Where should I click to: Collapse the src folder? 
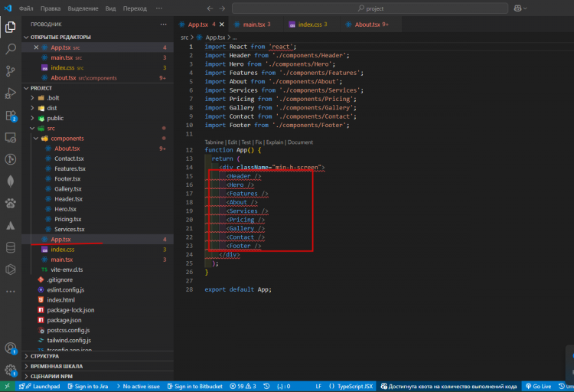pyautogui.click(x=32, y=128)
